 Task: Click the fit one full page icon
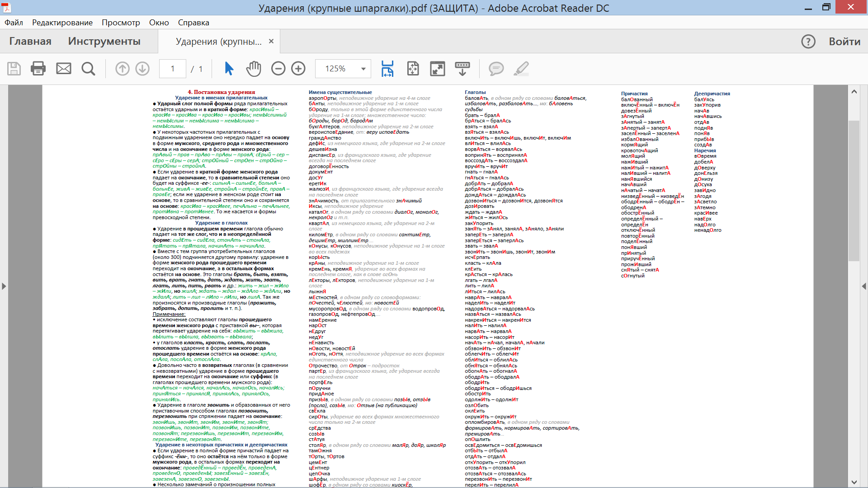(x=413, y=69)
